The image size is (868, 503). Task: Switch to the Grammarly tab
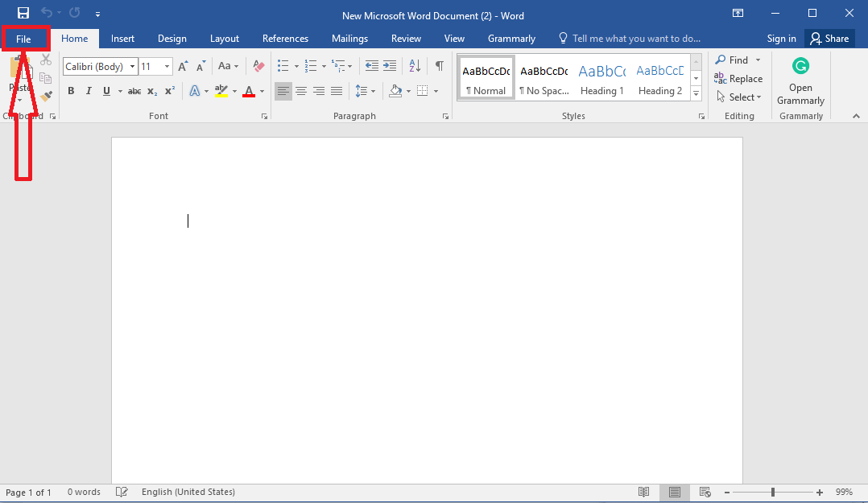(x=511, y=38)
